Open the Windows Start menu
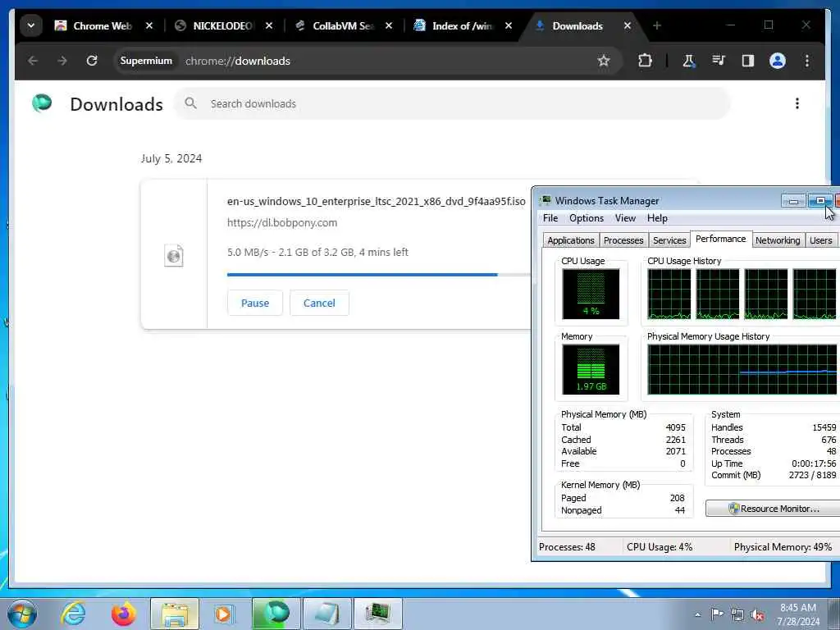 point(22,614)
